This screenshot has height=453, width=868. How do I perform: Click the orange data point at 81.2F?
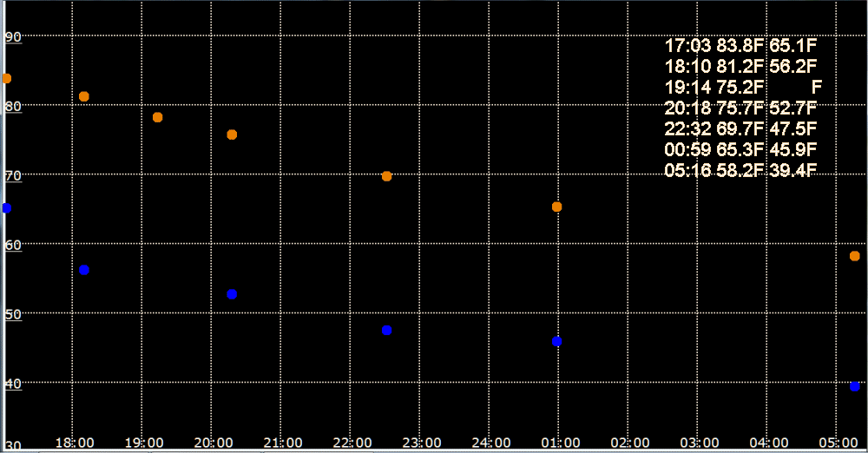click(84, 96)
